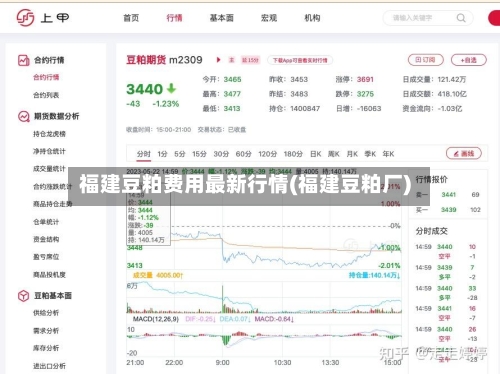Open the 基本面 menu item

click(221, 18)
